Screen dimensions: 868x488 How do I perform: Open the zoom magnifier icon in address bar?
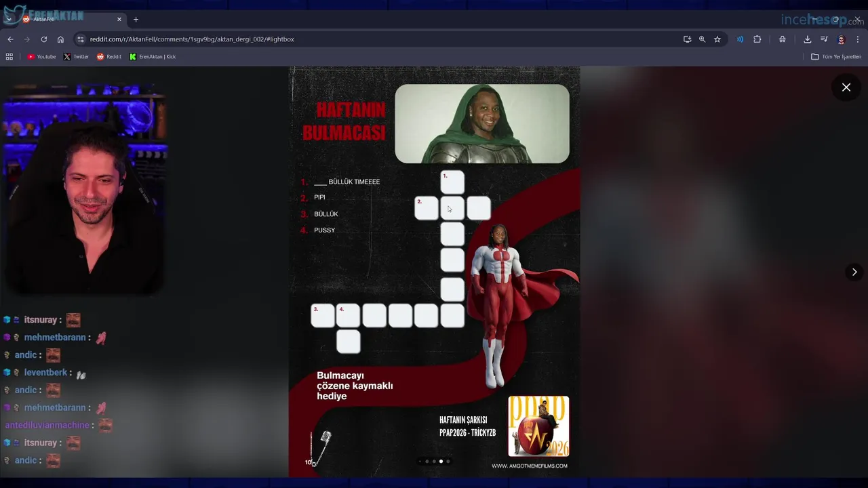coord(702,39)
